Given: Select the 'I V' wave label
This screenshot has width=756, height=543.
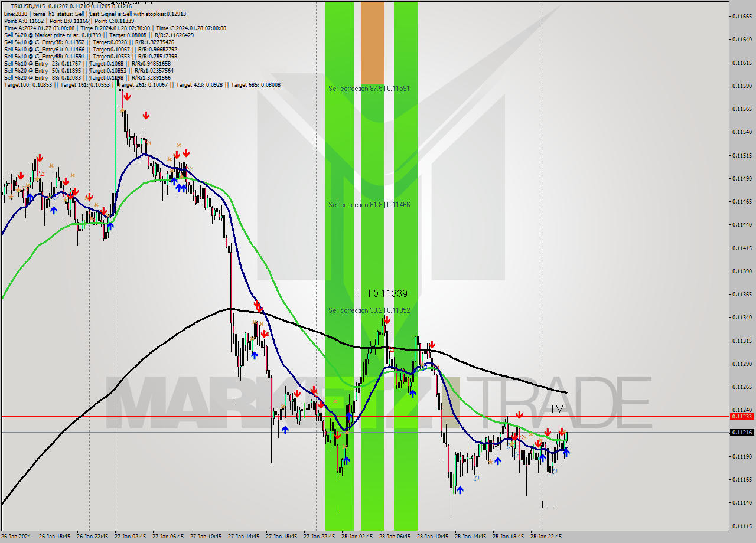Looking at the screenshot, I should pyautogui.click(x=557, y=408).
